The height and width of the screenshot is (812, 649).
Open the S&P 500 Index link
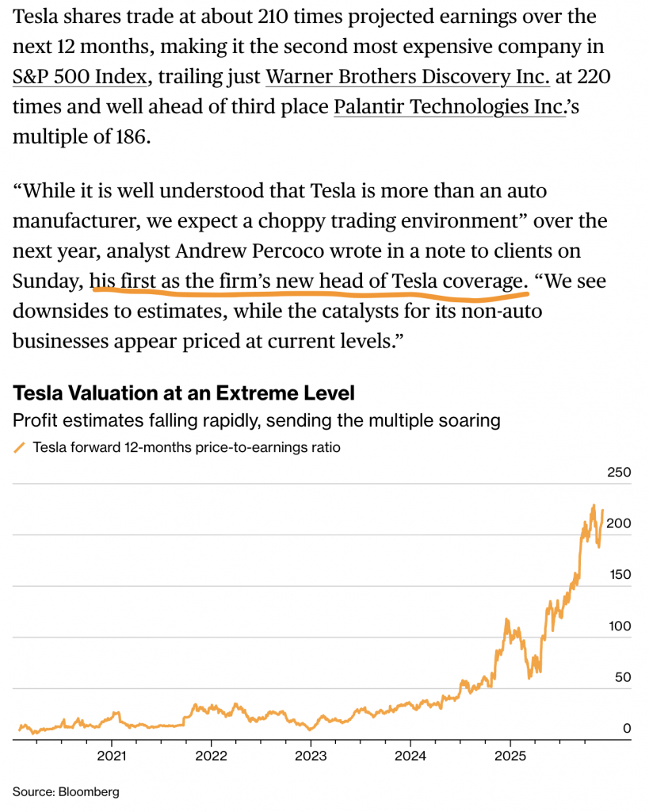pyautogui.click(x=80, y=77)
